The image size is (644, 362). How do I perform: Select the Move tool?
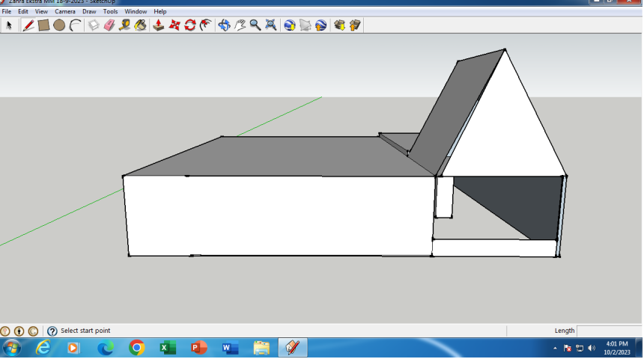[x=174, y=25]
